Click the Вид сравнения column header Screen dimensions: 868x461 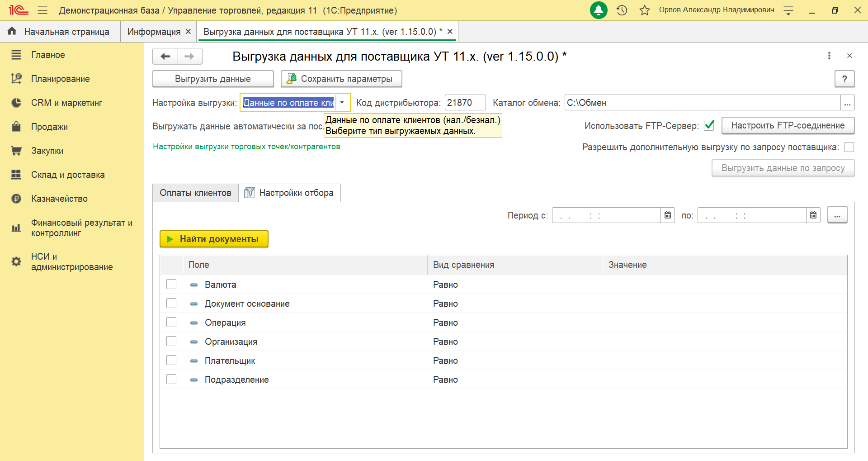pos(515,265)
